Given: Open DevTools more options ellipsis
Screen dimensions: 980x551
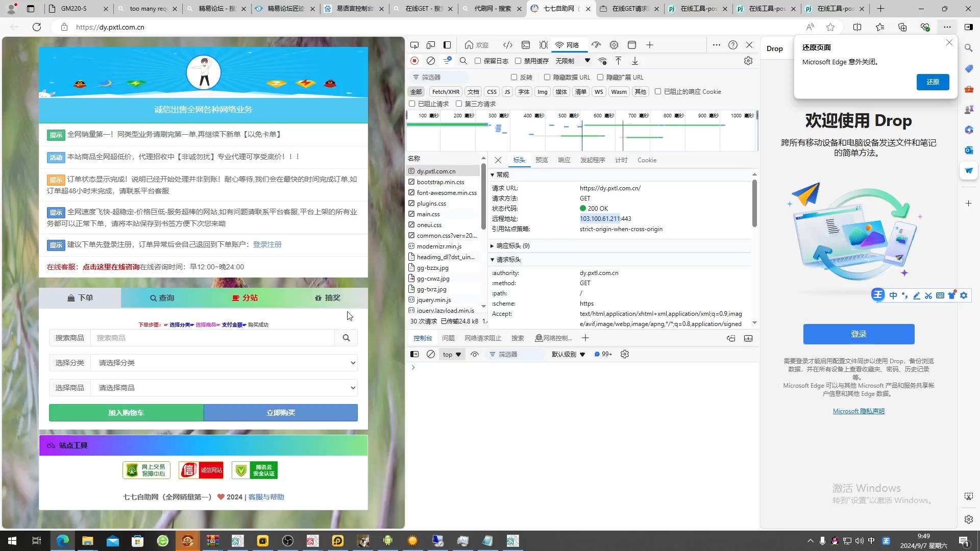Looking at the screenshot, I should tap(717, 45).
